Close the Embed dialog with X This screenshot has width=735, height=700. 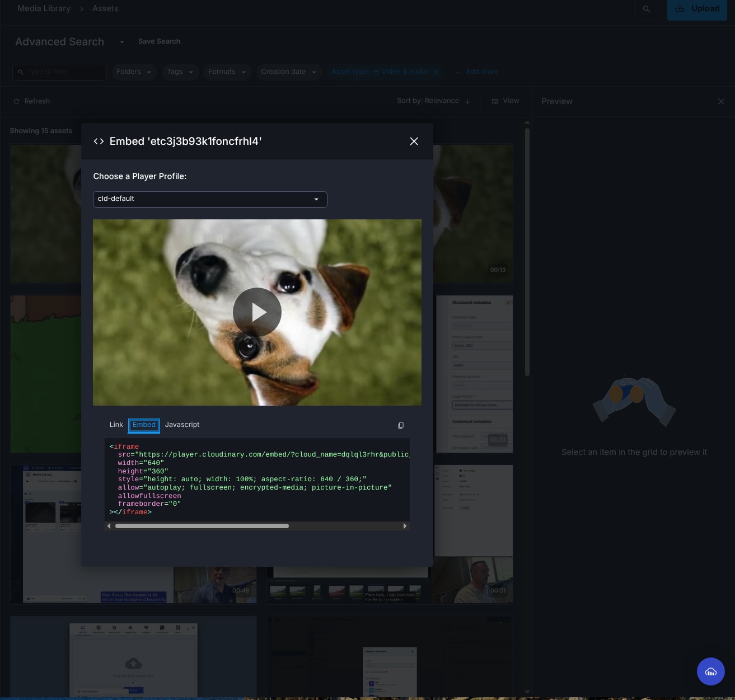(x=414, y=142)
